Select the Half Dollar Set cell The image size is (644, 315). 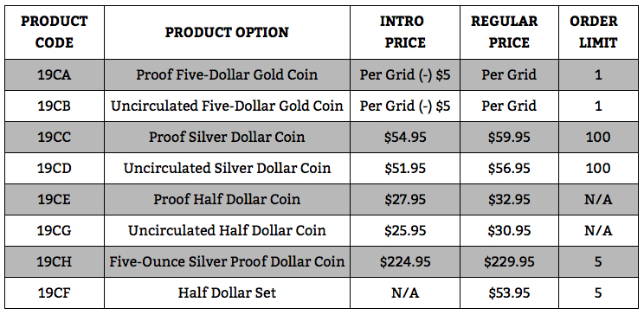[x=227, y=292]
